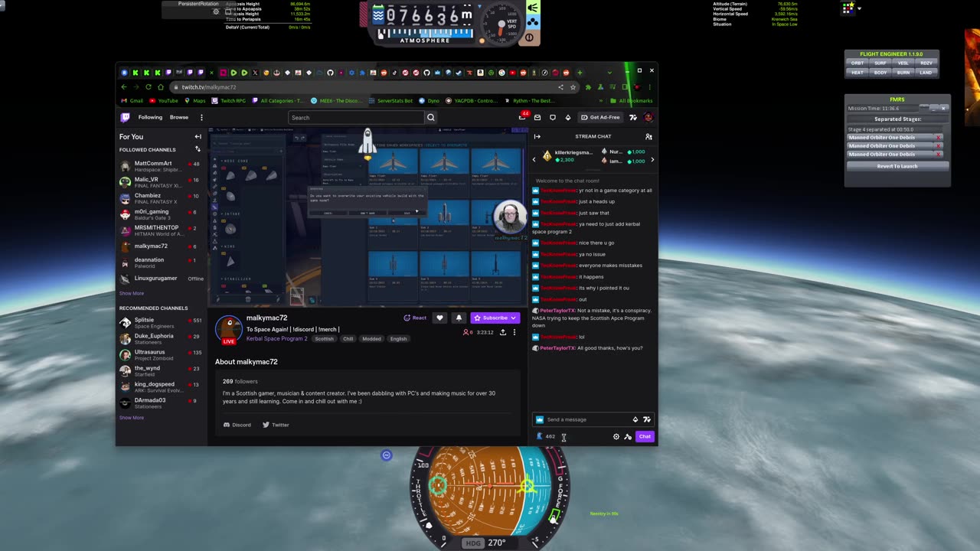The width and height of the screenshot is (980, 551).
Task: Open stream options three-dot menu
Action: click(x=514, y=332)
